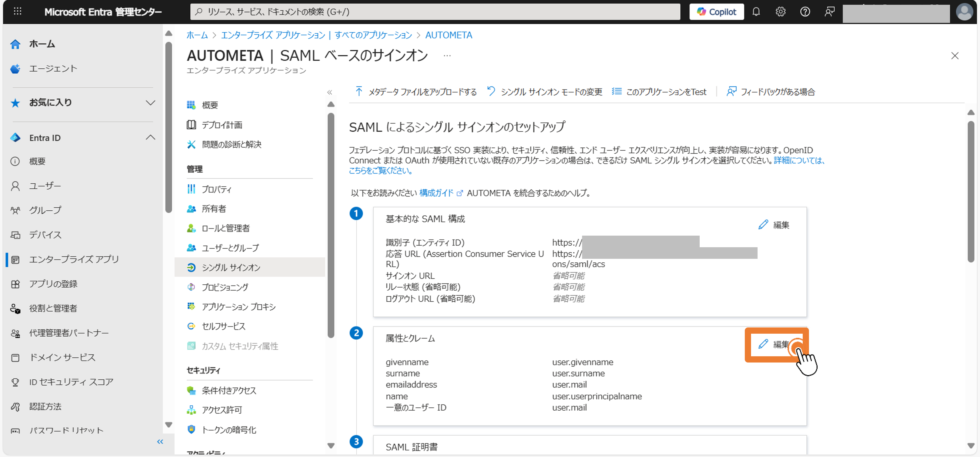Click the main content vertical scrollbar
The width and height of the screenshot is (980, 457).
coord(970,191)
